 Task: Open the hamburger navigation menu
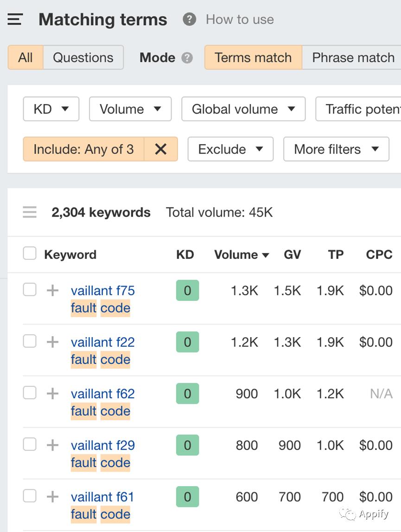(15, 19)
